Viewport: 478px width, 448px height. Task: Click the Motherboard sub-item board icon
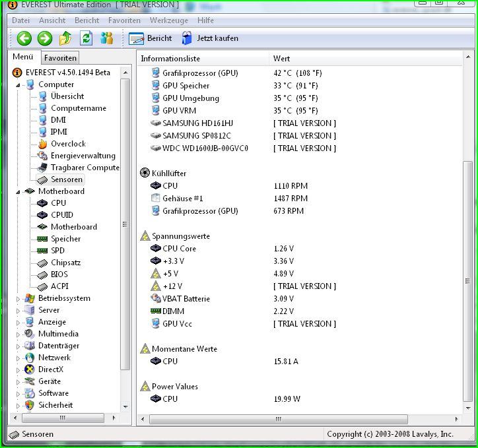(42, 227)
